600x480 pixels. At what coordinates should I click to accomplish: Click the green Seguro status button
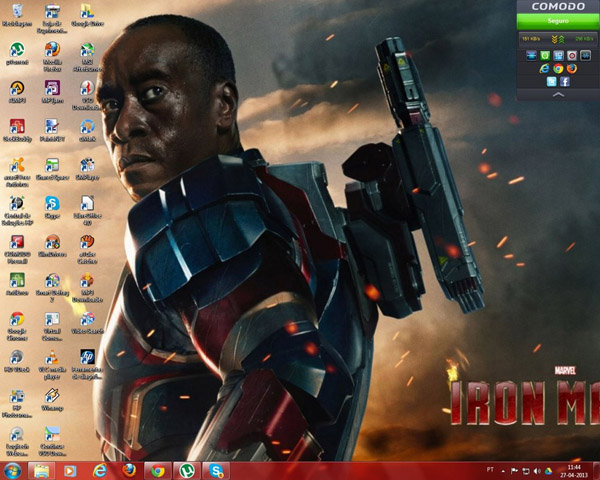point(558,20)
